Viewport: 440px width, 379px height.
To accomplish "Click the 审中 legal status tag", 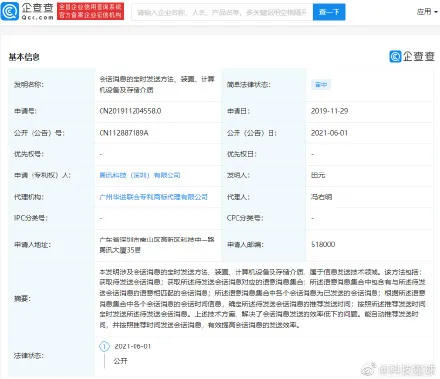I will 321,85.
